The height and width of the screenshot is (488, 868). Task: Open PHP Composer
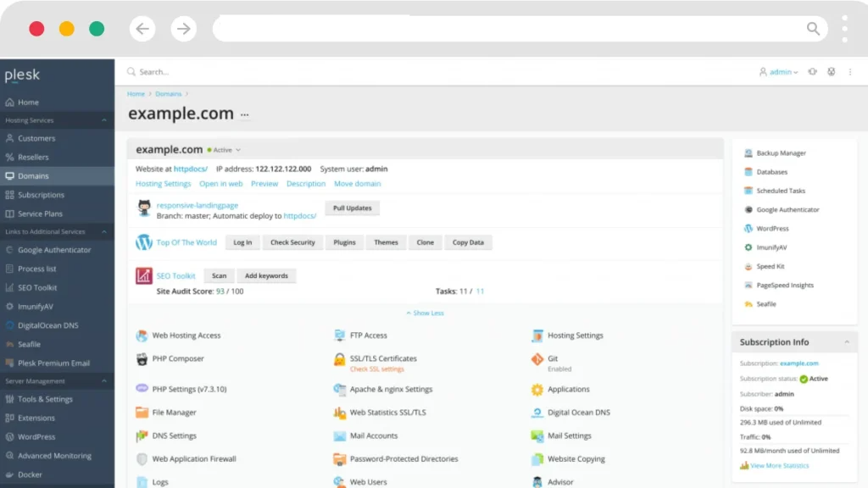pos(177,358)
